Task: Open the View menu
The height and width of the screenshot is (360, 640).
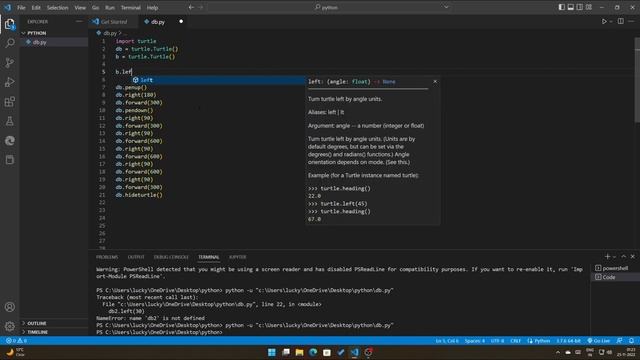Action: click(80, 7)
